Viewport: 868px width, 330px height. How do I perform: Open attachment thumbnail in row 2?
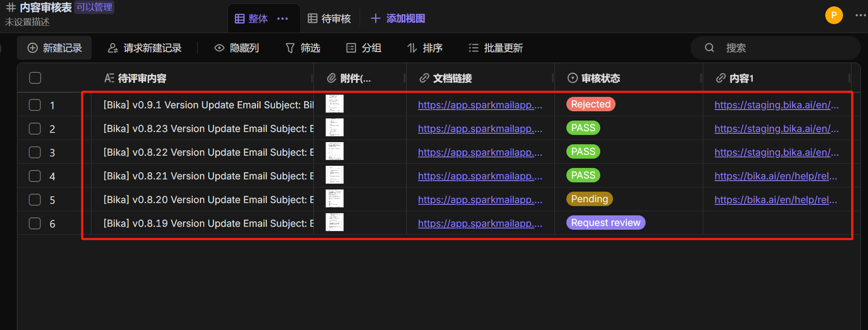click(x=334, y=127)
